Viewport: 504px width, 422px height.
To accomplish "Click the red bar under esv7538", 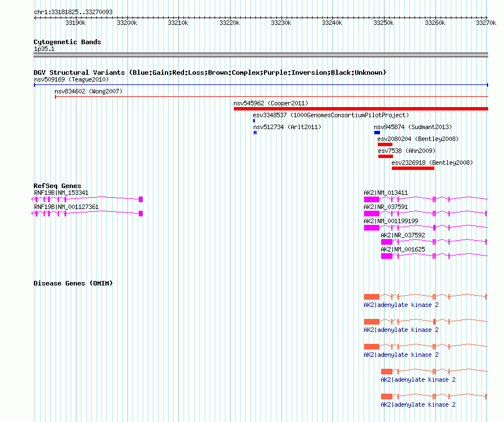I will click(386, 156).
